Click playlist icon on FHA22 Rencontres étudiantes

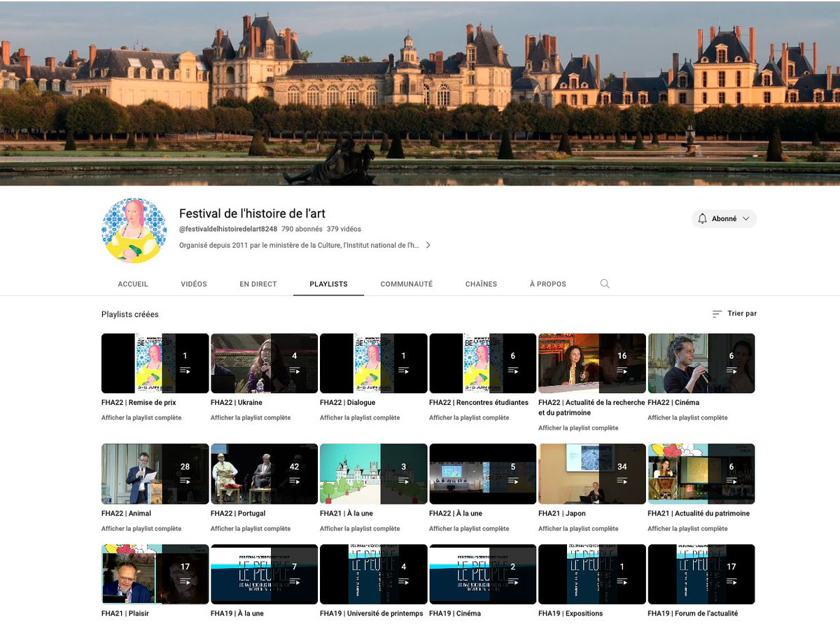click(x=512, y=371)
